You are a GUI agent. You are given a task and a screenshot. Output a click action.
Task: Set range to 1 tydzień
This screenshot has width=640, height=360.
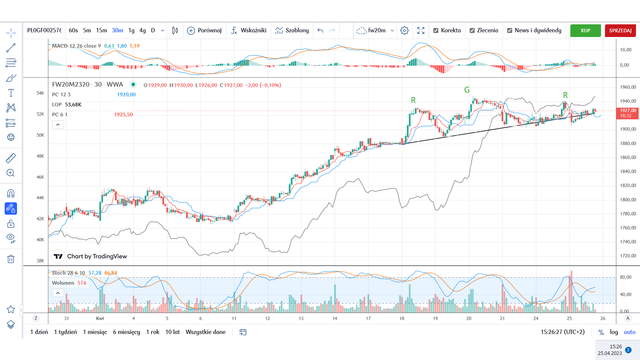(65, 332)
